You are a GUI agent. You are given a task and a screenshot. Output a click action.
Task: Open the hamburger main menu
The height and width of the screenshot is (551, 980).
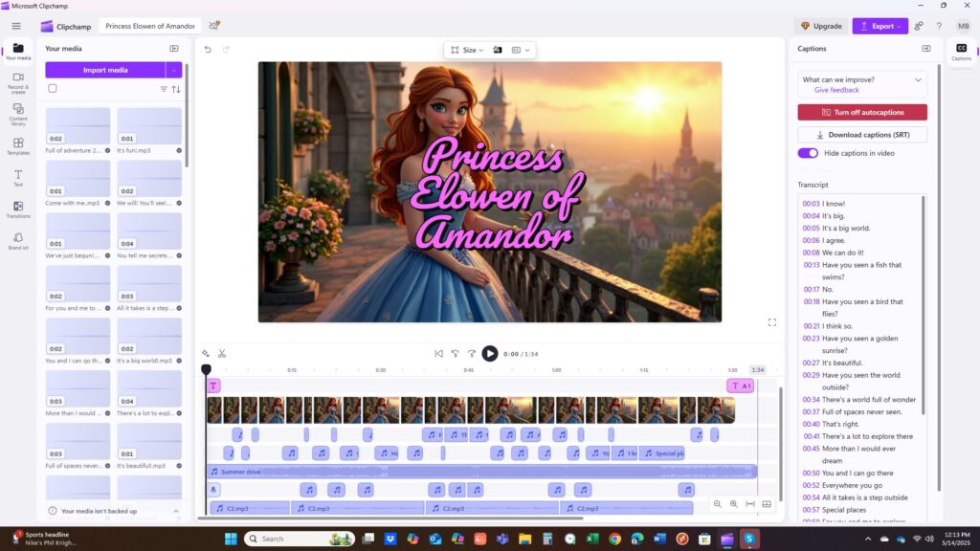[x=16, y=26]
